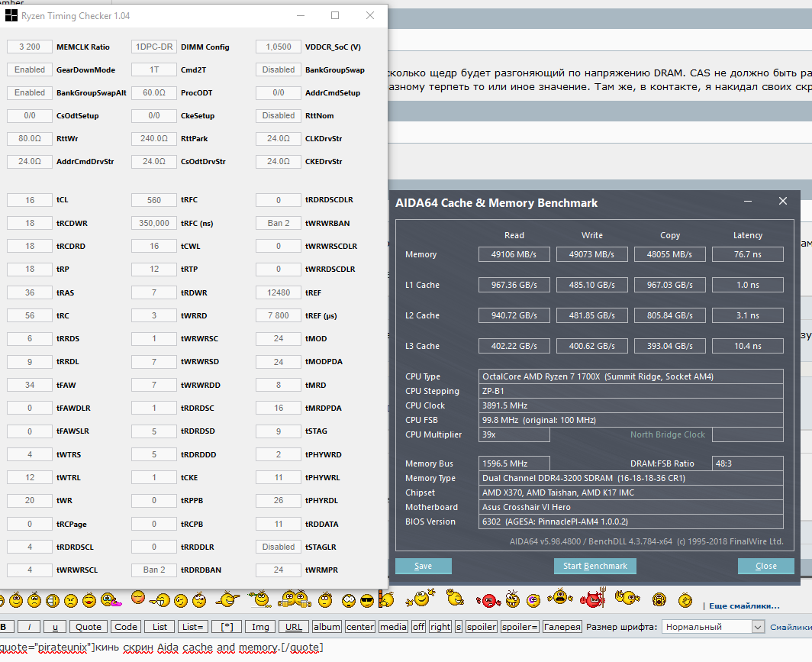Image resolution: width=812 pixels, height=662 pixels.
Task: Open the Смайлики link beside font size
Action: point(791,627)
